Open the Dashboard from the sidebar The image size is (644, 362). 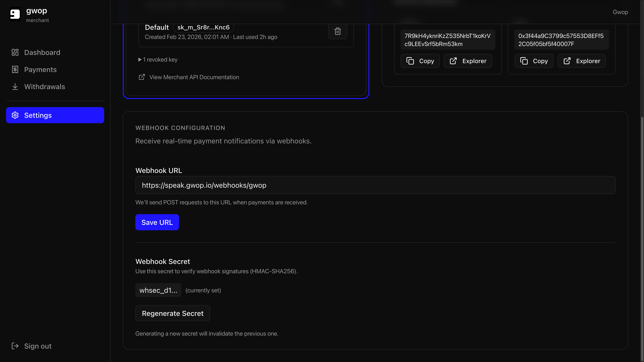coord(42,52)
